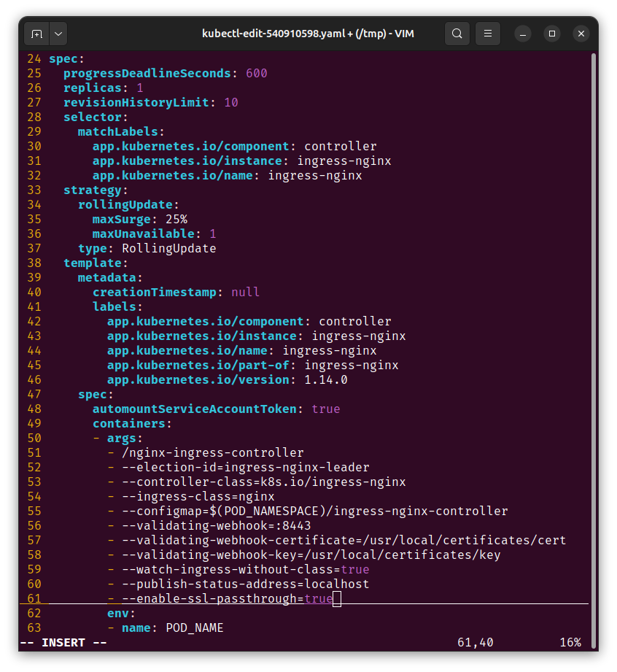Viewport: 617px width, 672px height.
Task: Close the VIM terminal window
Action: [581, 34]
